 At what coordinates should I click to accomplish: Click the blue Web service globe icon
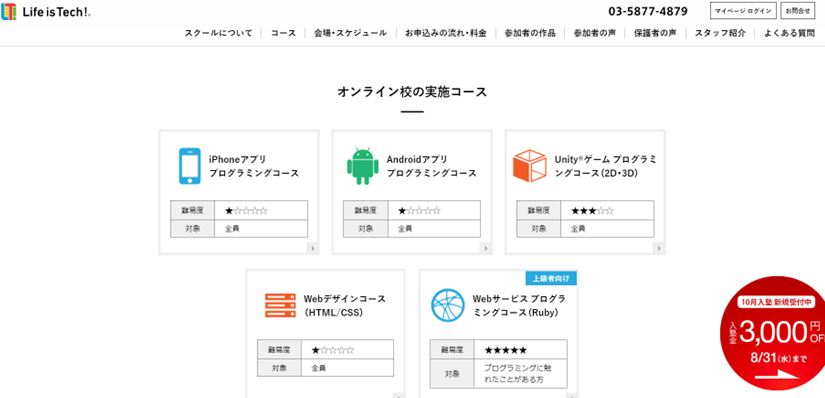click(x=448, y=305)
